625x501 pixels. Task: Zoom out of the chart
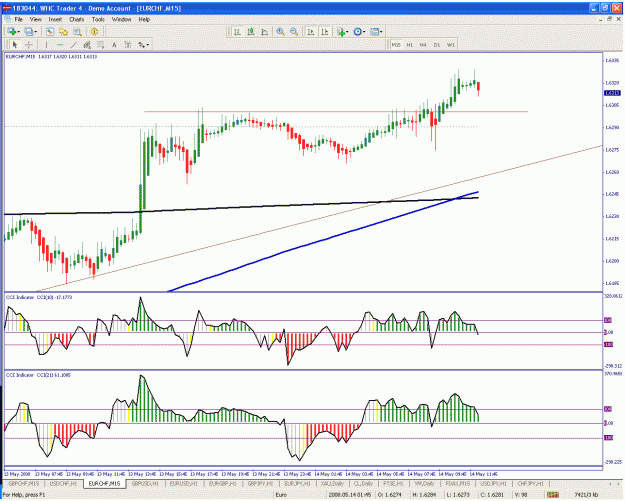[294, 31]
